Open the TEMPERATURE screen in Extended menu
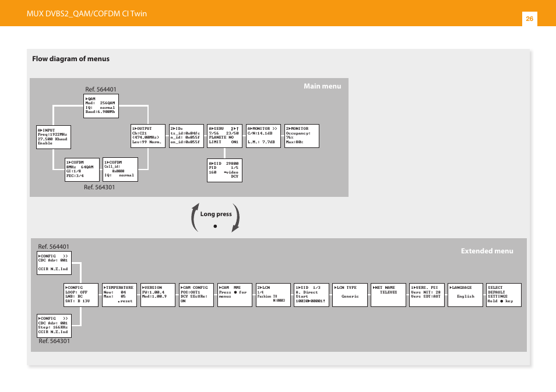This screenshot has width=556, height=392. 119,295
